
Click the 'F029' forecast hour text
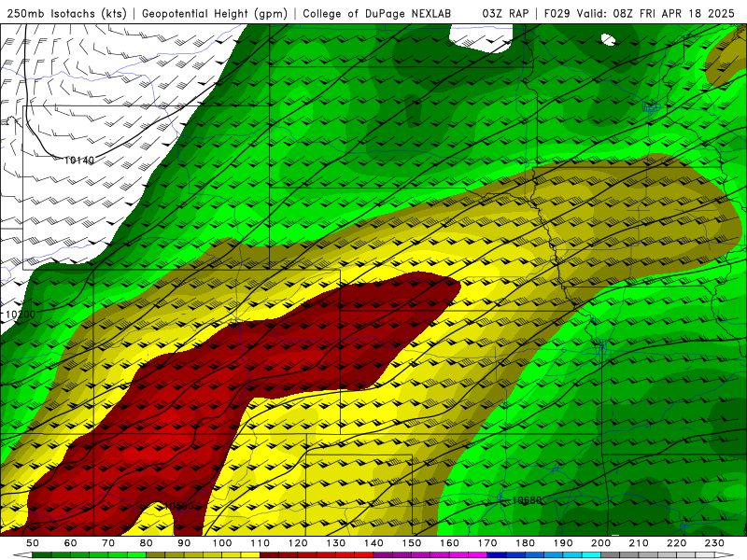click(557, 14)
